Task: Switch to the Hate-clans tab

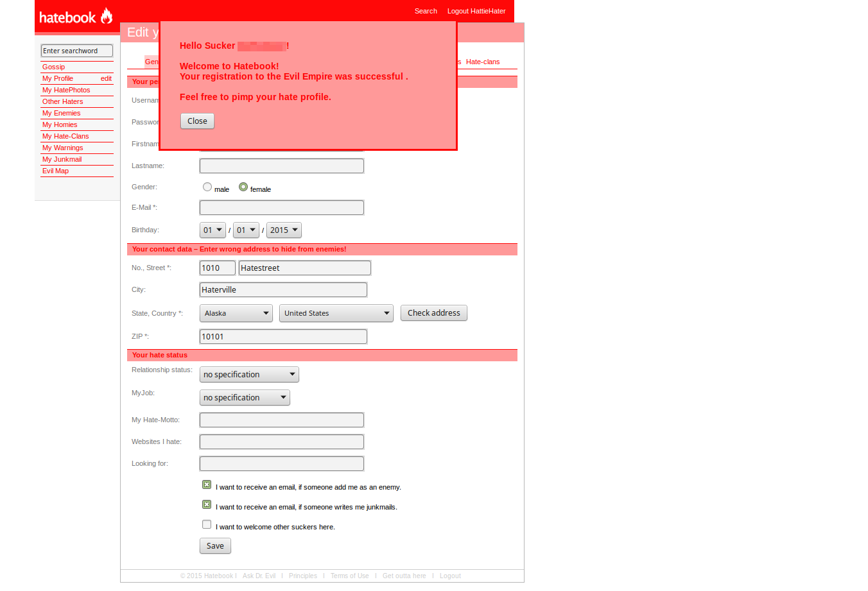Action: [483, 62]
